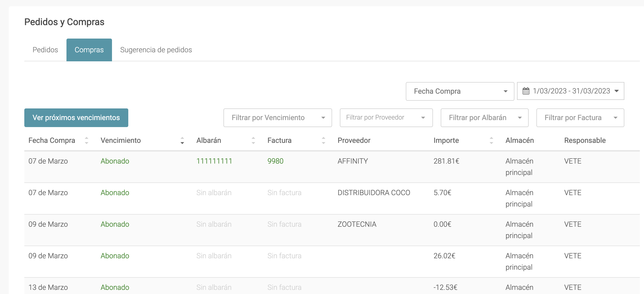The image size is (644, 294).
Task: Click Abonado status in AFFINITY row
Action: [x=115, y=161]
